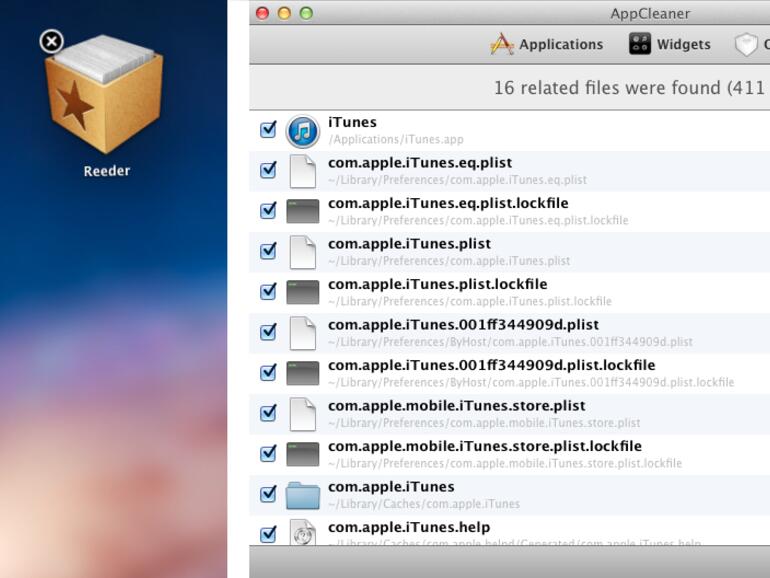Click the com.apple.mobile.iTunes.store.plist document icon

pyautogui.click(x=302, y=414)
